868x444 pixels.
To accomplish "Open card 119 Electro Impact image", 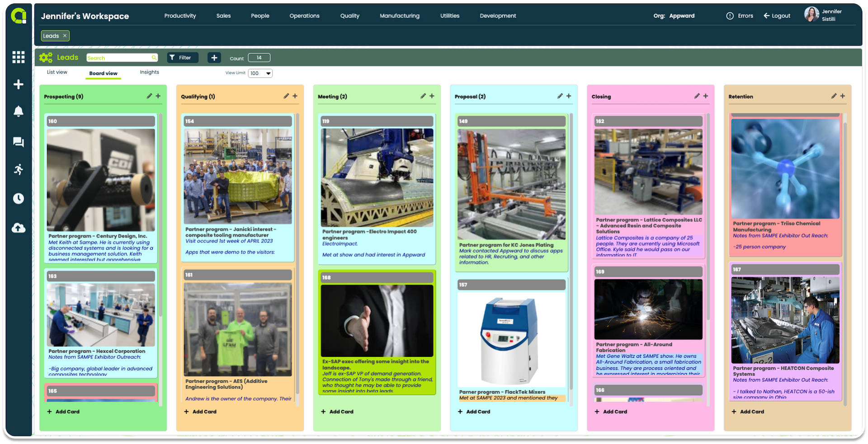I will 377,178.
